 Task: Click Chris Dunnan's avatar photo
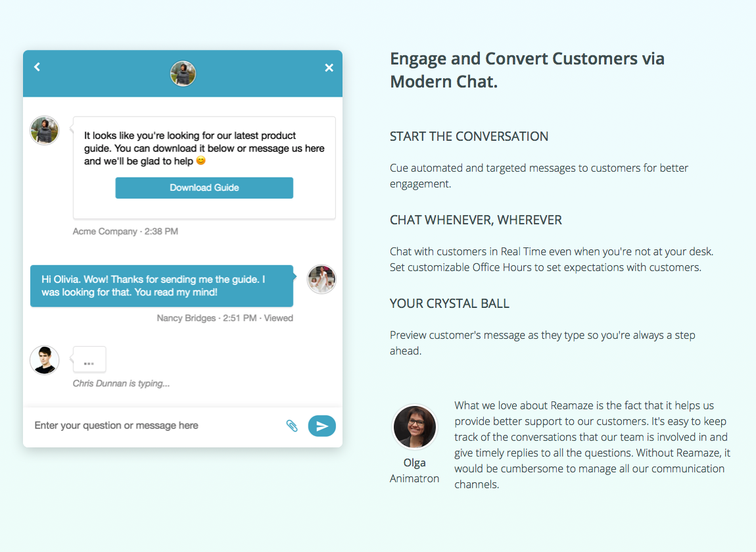45,360
